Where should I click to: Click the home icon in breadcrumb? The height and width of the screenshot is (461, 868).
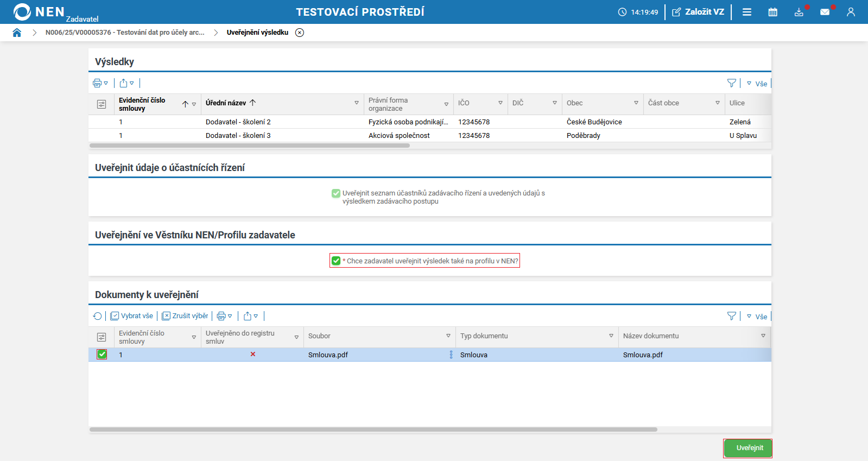(17, 33)
